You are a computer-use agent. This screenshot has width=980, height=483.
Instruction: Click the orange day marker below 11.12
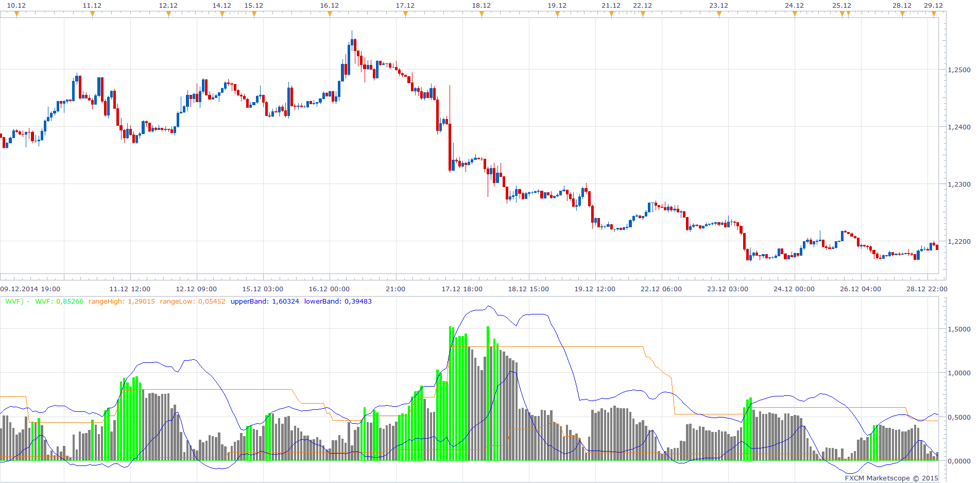[92, 14]
